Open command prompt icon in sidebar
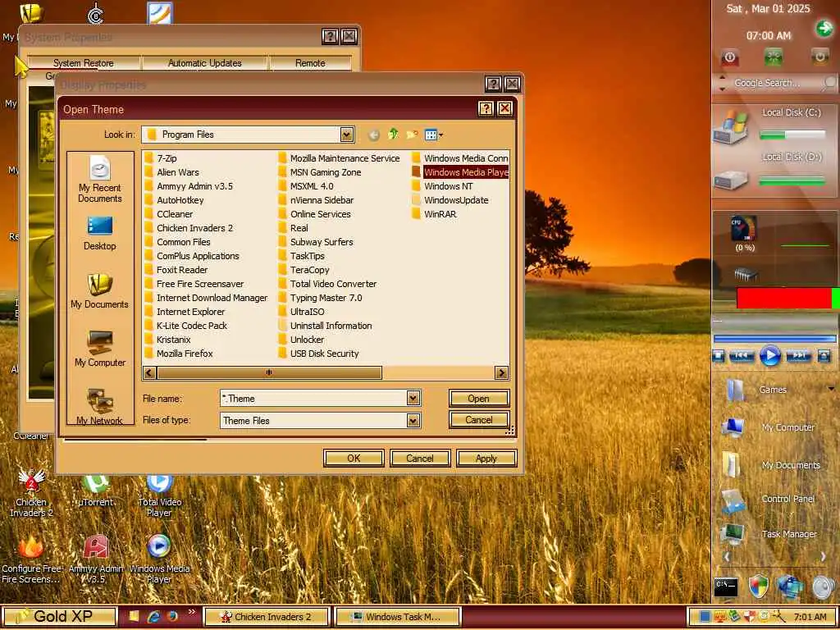 click(x=726, y=587)
